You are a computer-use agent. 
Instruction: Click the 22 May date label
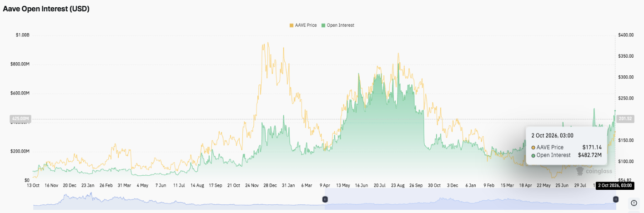click(x=543, y=185)
